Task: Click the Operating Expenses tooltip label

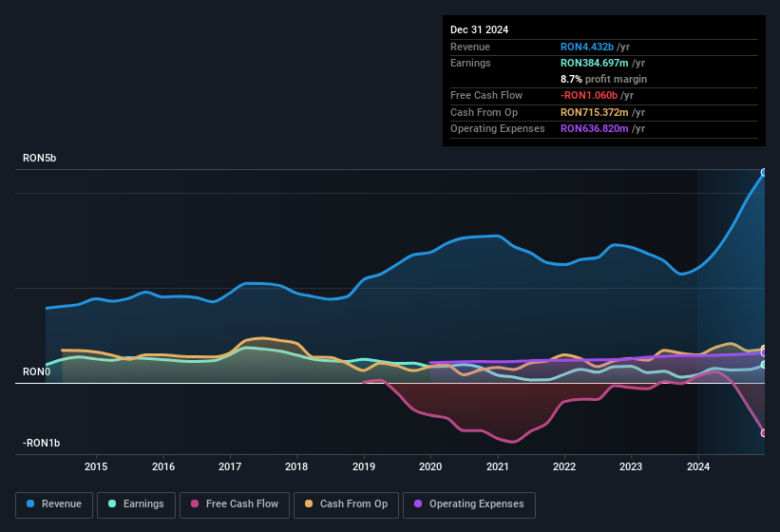Action: (x=498, y=129)
